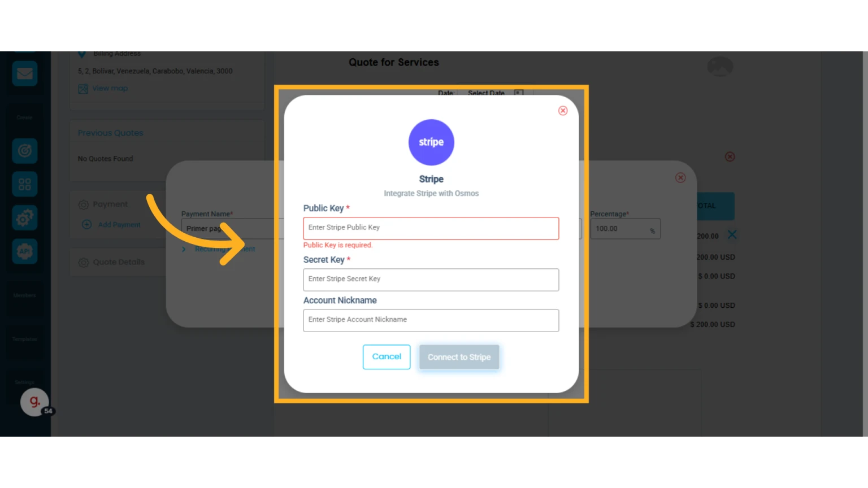This screenshot has height=488, width=868.
Task: Select the billing address text
Action: click(155, 71)
